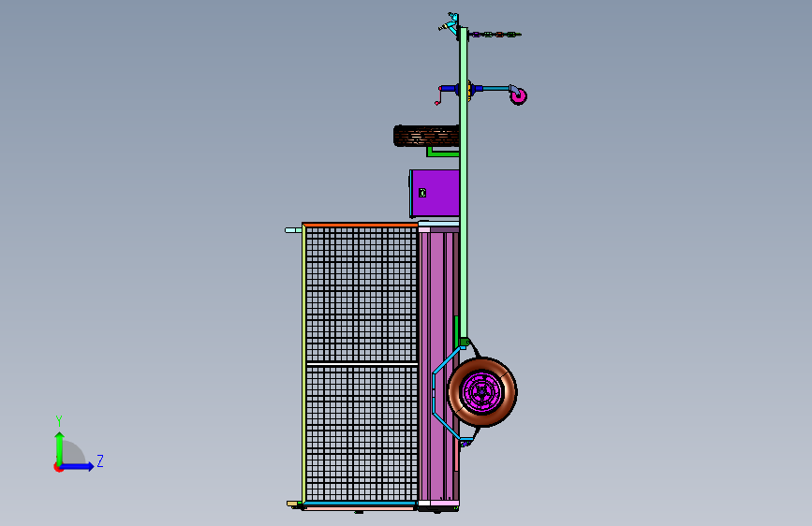
Task: Click the cyan bottom rail of the cage
Action: pos(361,504)
